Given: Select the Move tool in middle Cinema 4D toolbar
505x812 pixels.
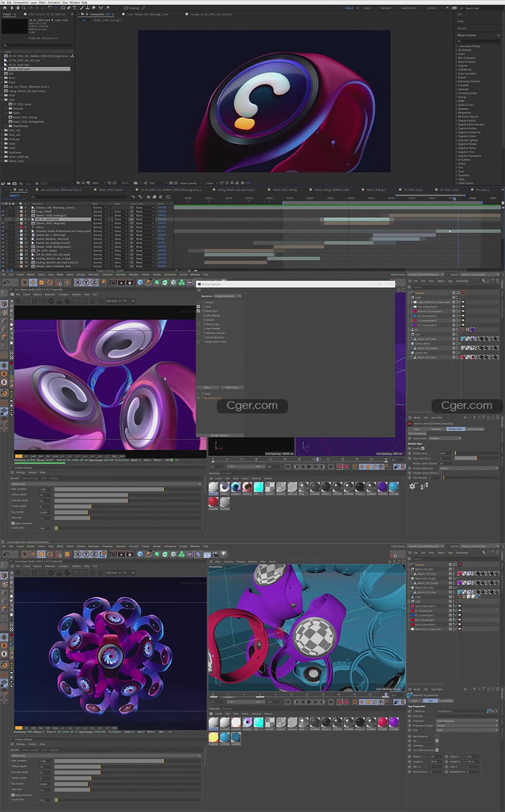Looking at the screenshot, I should (33, 282).
